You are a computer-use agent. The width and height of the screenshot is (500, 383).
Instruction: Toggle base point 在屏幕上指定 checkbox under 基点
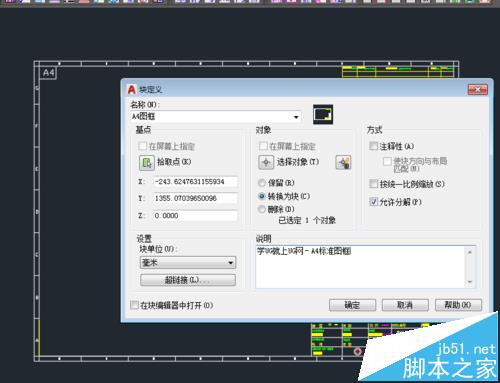click(142, 146)
